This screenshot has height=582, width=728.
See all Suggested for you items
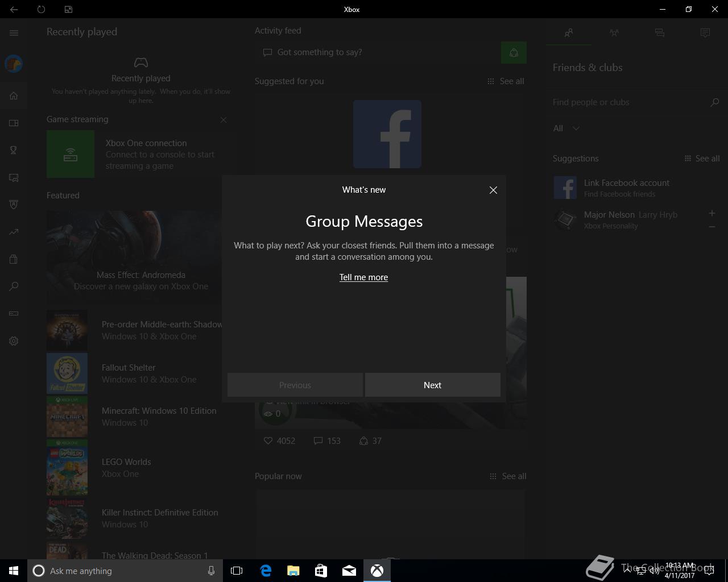coord(506,81)
